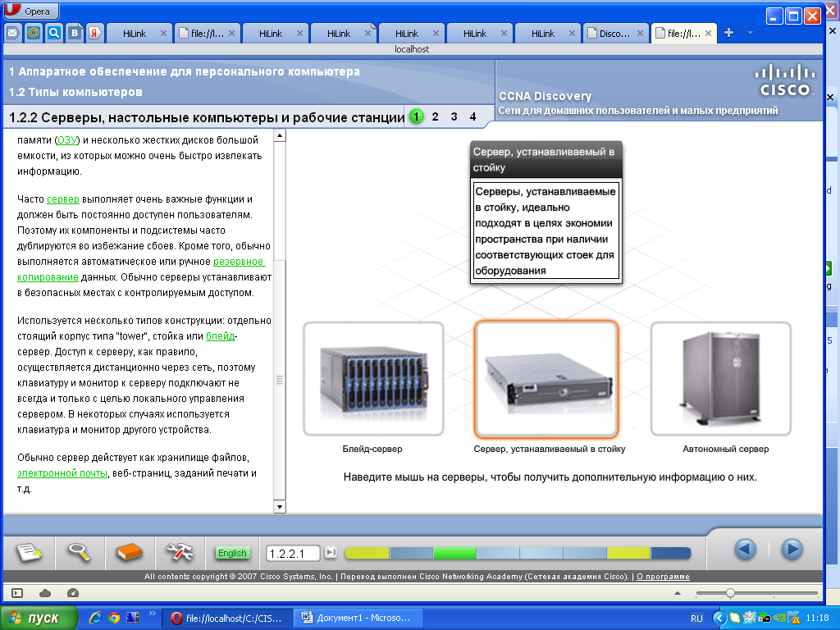Viewport: 840px width, 630px height.
Task: Launch Chrome from quick launch
Action: coord(113,618)
